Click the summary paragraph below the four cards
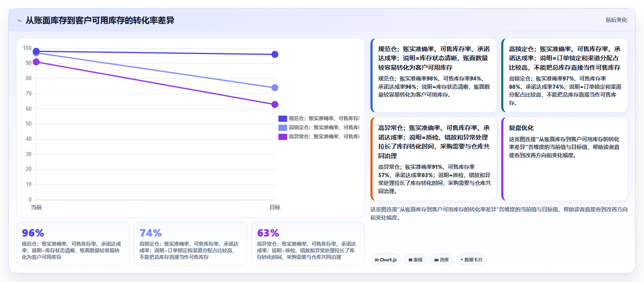This screenshot has height=282, width=644. pos(499,213)
